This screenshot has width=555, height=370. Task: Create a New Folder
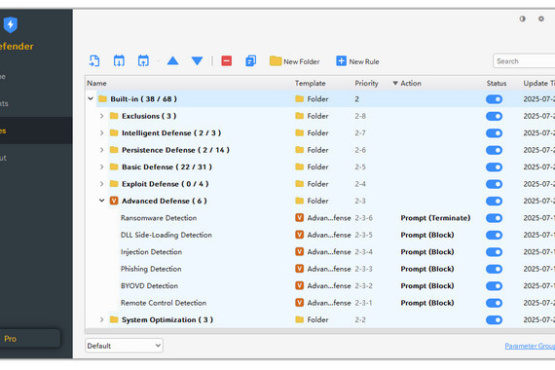pyautogui.click(x=294, y=61)
